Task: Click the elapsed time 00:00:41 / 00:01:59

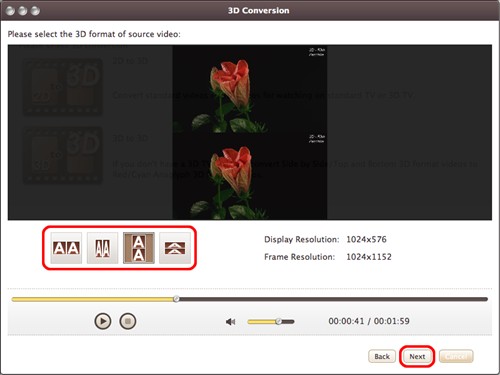Action: [x=369, y=321]
